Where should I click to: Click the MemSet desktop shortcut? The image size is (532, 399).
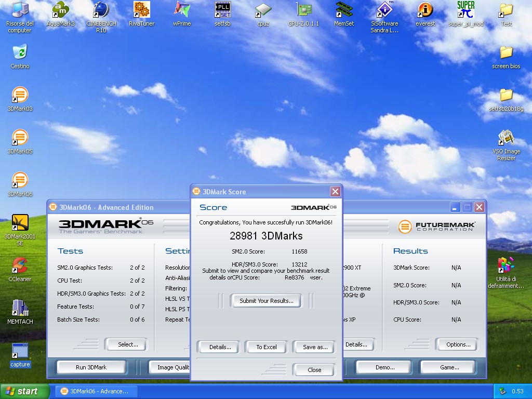(344, 14)
